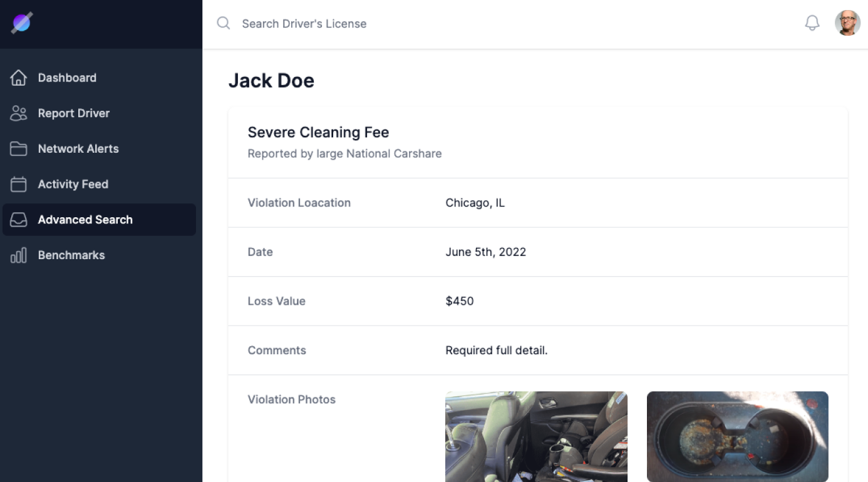Click the app logo in the sidebar header

click(x=22, y=23)
